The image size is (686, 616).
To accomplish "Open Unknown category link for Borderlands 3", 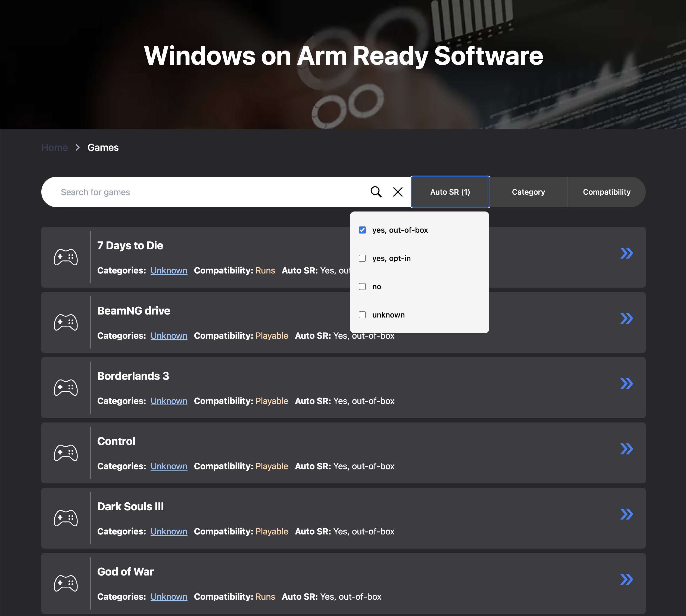I will point(169,401).
